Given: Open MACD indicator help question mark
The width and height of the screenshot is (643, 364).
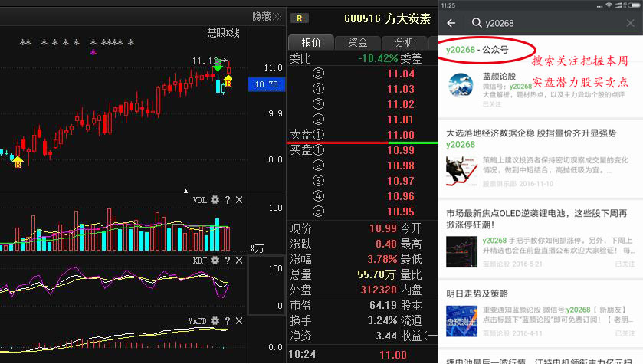Looking at the screenshot, I should point(228,320).
